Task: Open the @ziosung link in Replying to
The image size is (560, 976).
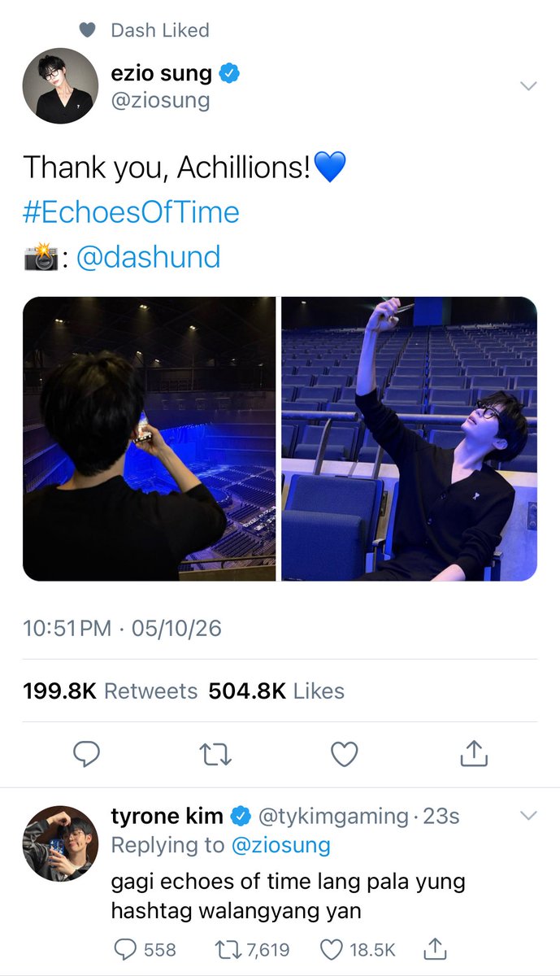Action: [281, 845]
